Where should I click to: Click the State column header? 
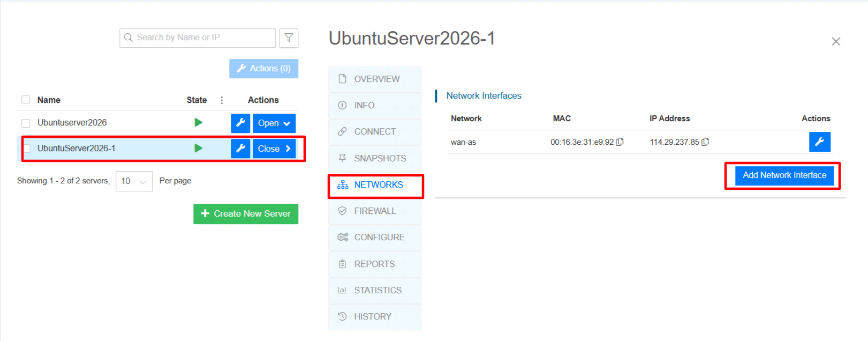coord(197,100)
